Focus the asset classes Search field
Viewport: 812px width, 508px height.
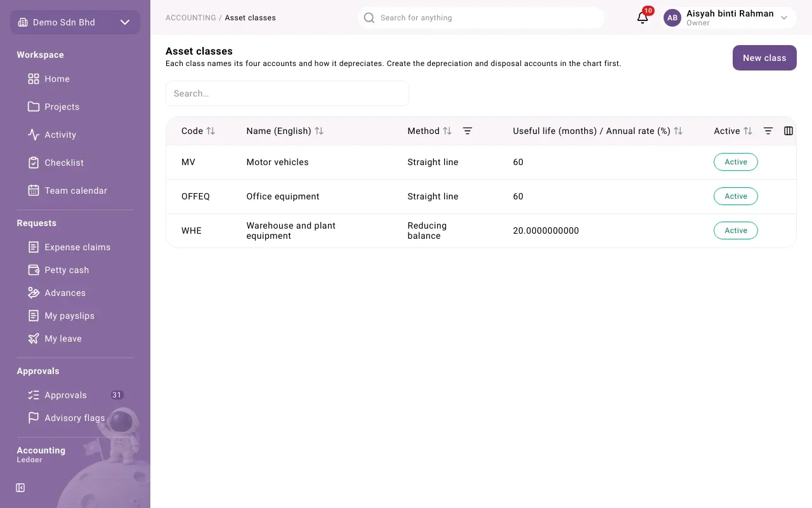(287, 93)
